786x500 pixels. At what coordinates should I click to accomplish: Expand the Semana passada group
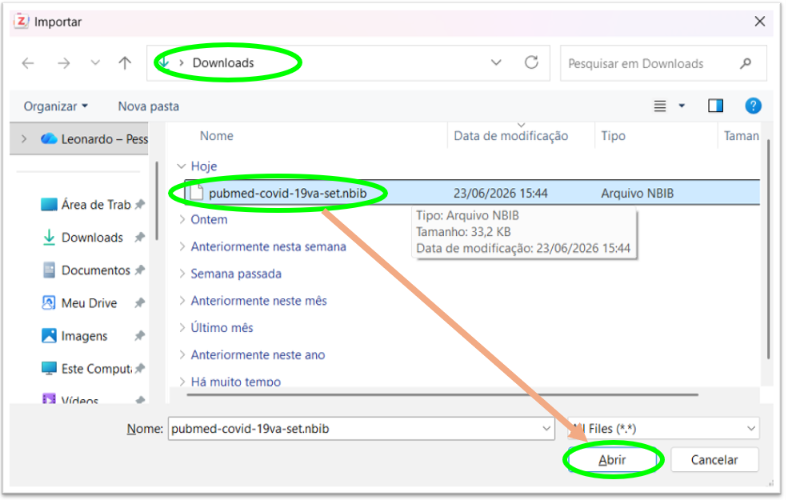pos(181,273)
